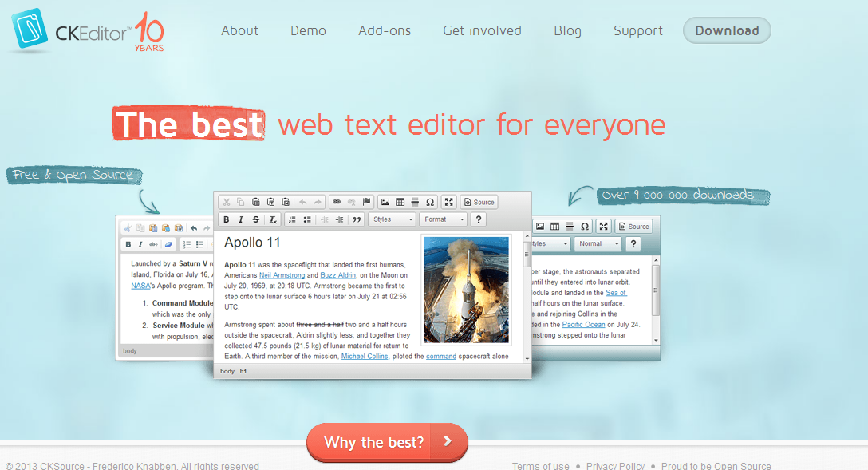Click the CKEditor logo
Viewport: 868px width, 470px height.
tap(88, 31)
